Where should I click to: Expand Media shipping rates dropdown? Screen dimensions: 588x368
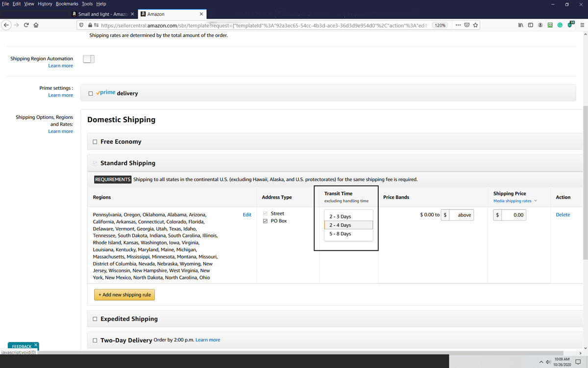point(515,201)
